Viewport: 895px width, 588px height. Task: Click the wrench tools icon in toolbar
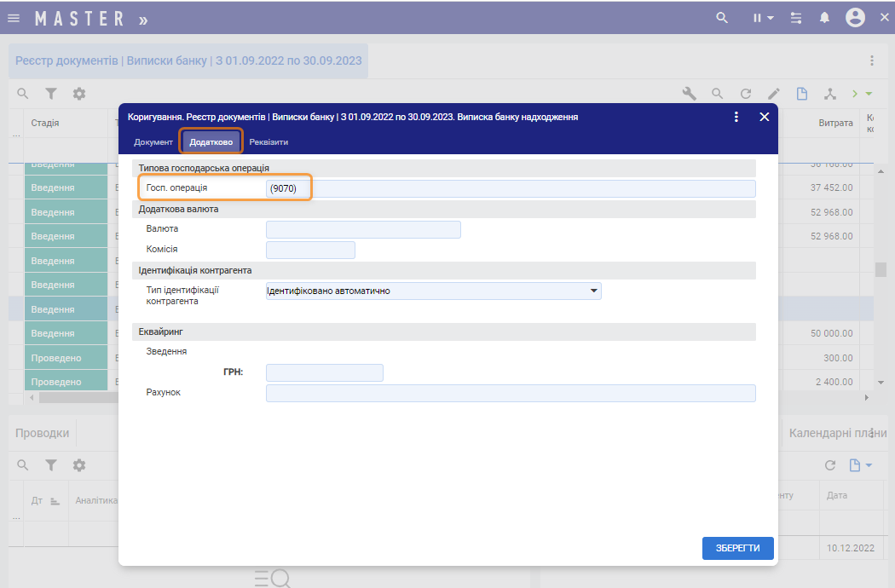(690, 94)
